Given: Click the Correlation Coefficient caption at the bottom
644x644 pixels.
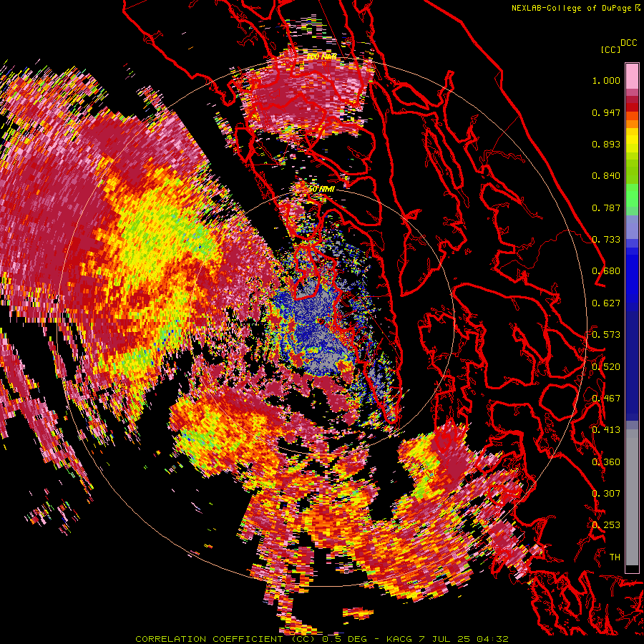Looking at the screenshot, I should click(321, 639).
